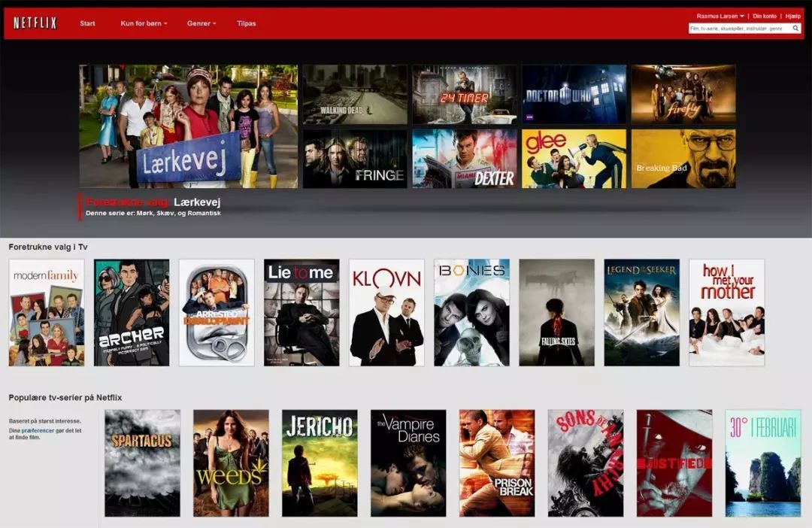Image resolution: width=812 pixels, height=528 pixels.
Task: Open the Prison Break poster
Action: (x=497, y=463)
